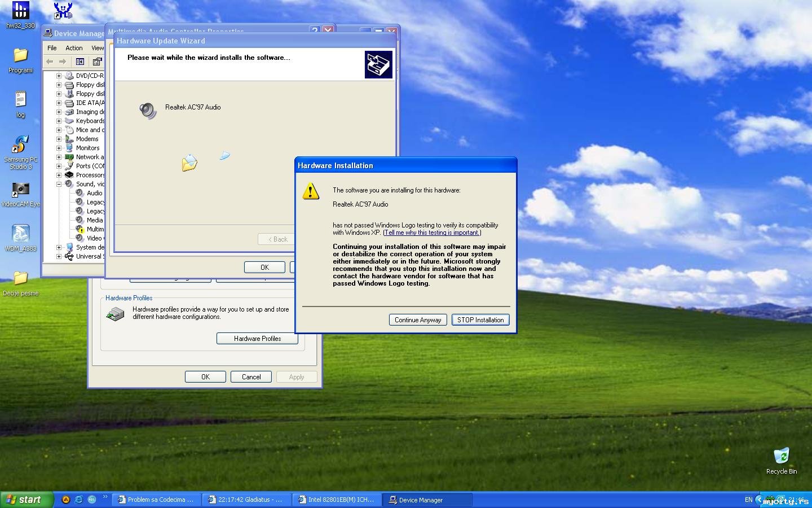Expand the Processors node
This screenshot has height=508, width=812.
(59, 175)
